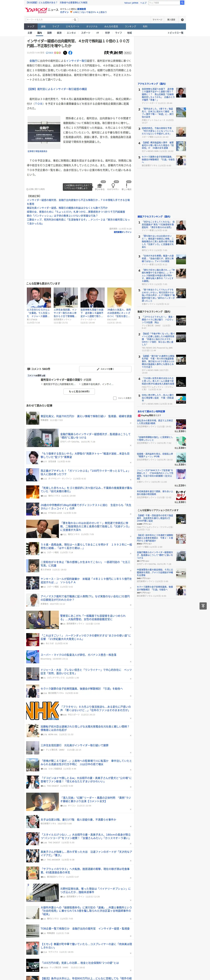Open the ヤンキース・コール article link
The image size is (210, 980).
click(86, 580)
